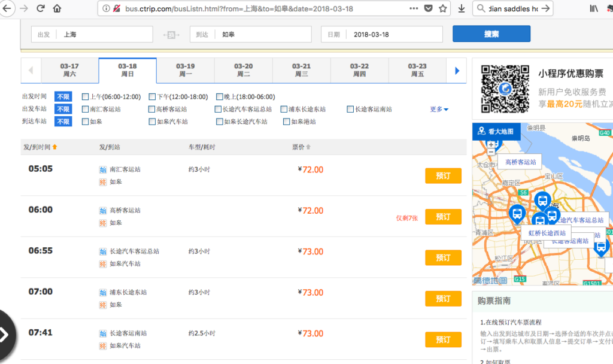This screenshot has height=364, width=613.
Task: Zoom in on the map
Action: tap(491, 145)
